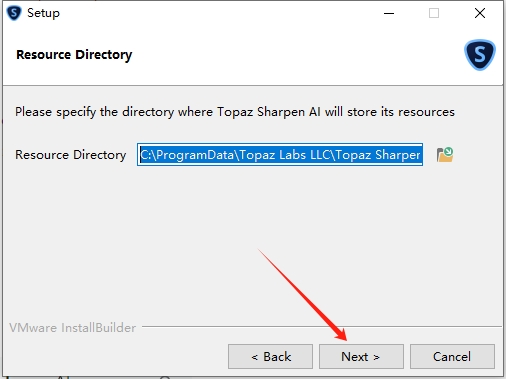The width and height of the screenshot is (506, 379).
Task: Click the separator line beside VMware InstallBuilder
Action: point(322,326)
